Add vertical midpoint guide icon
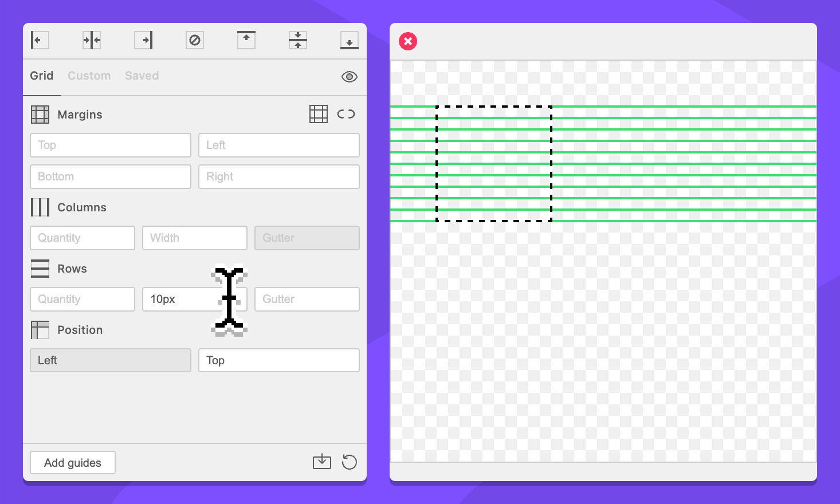This screenshot has width=840, height=504. (x=92, y=40)
